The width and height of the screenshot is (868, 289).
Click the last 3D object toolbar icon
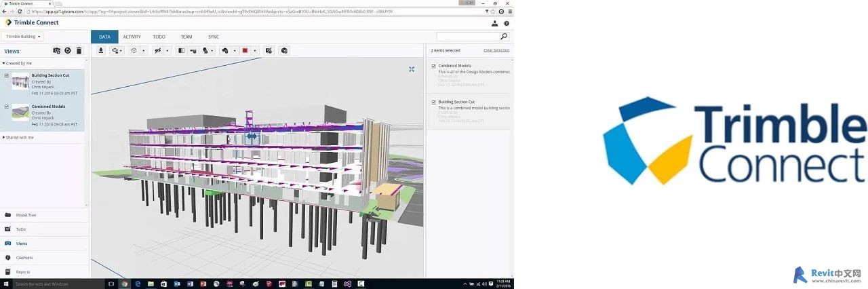[x=284, y=50]
